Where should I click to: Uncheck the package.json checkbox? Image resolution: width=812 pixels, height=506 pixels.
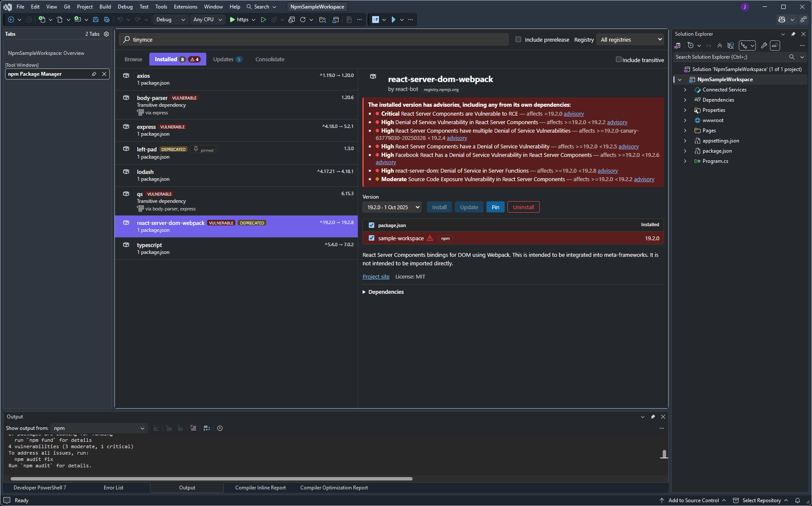coord(371,225)
